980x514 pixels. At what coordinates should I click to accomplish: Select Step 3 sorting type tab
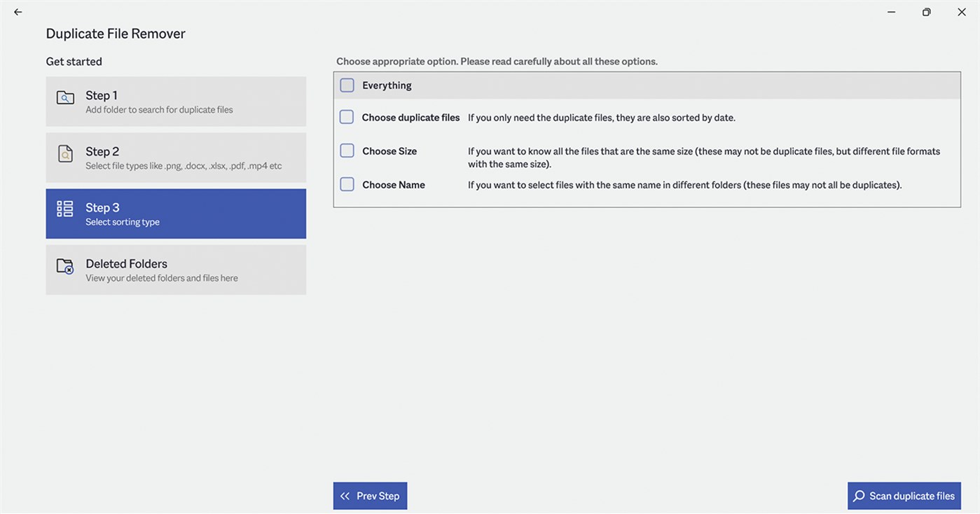pyautogui.click(x=176, y=214)
